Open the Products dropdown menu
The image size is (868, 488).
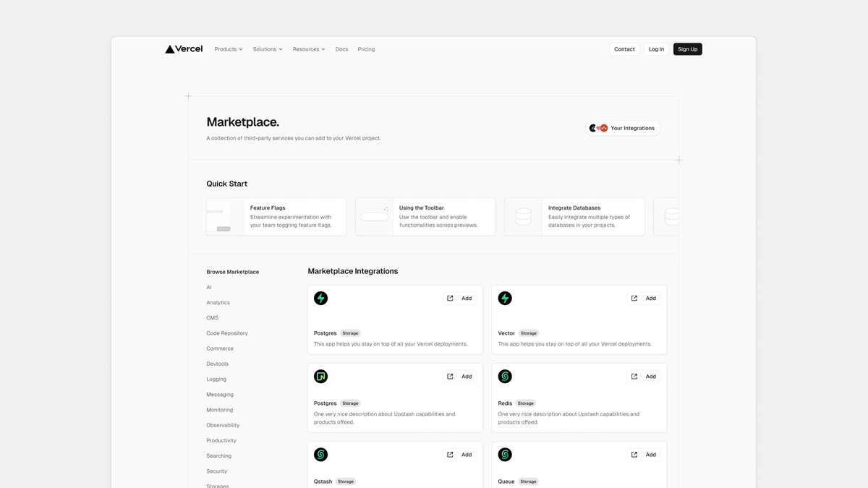click(x=228, y=48)
